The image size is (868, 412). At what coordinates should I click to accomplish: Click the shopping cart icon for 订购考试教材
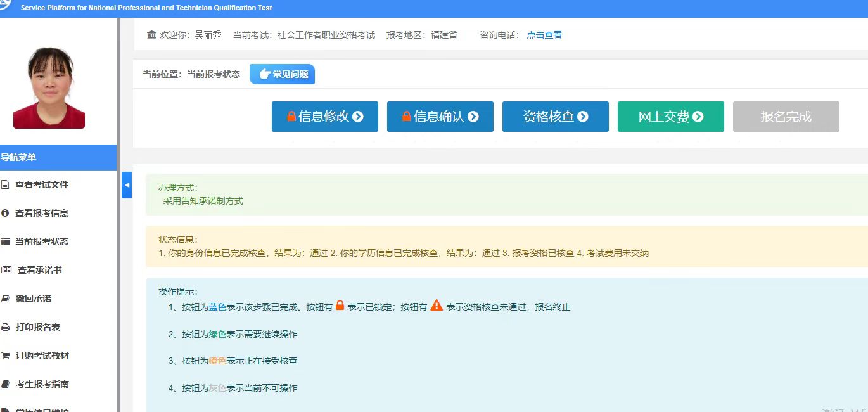pos(6,356)
